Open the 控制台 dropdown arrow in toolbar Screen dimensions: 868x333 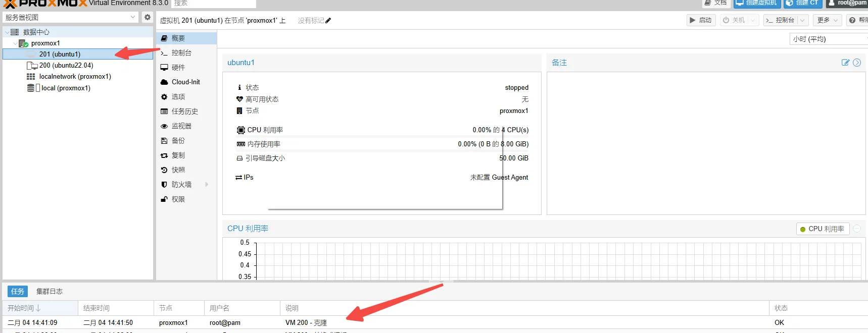tap(802, 20)
